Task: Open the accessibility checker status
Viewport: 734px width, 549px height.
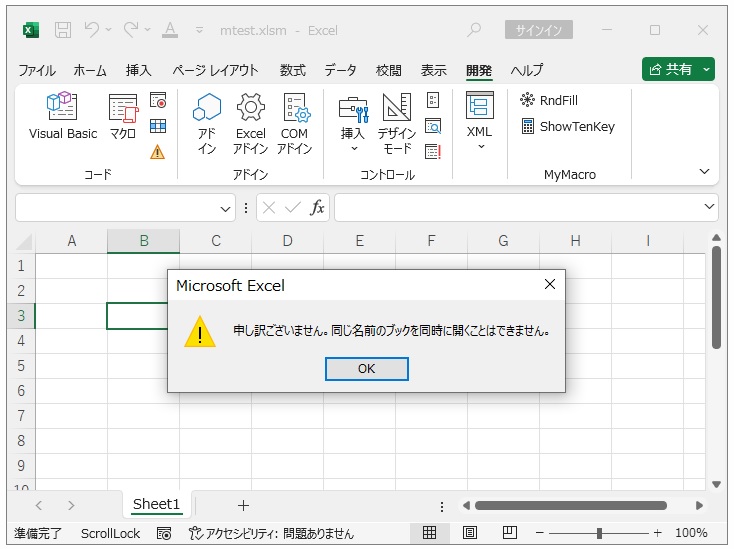Action: pyautogui.click(x=272, y=534)
